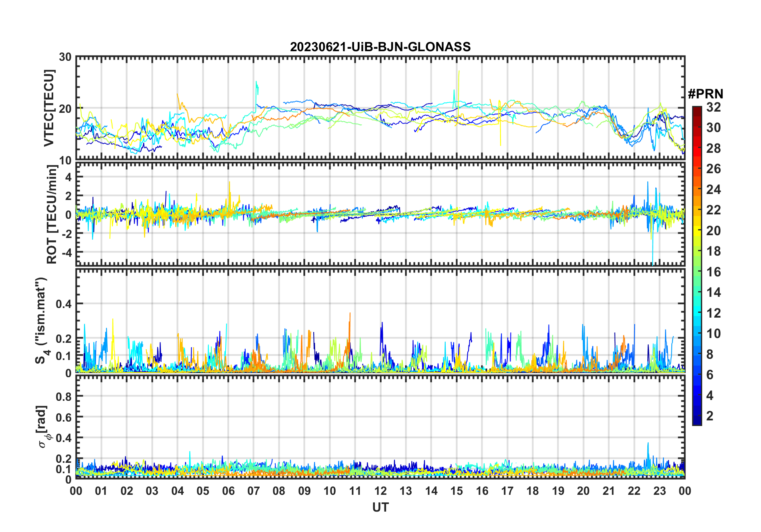761x532 pixels.
Task: Click the 30 tick label on VTEC axis
Action: 65,57
